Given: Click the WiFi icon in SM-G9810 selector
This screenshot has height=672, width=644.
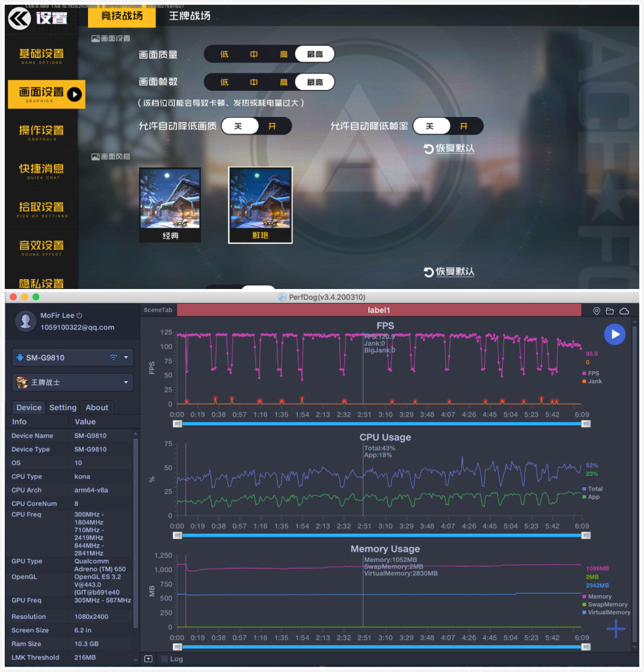Looking at the screenshot, I should click(113, 358).
